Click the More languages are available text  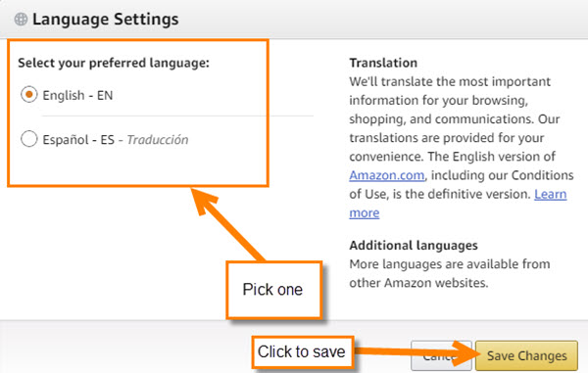coord(449,273)
